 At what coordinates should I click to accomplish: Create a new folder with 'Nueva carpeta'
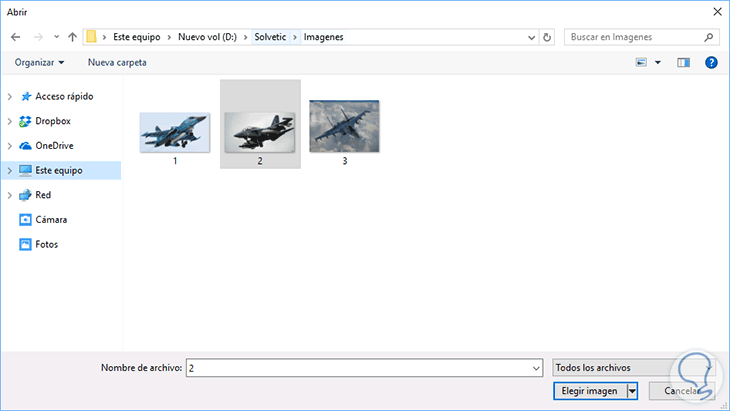pos(117,62)
